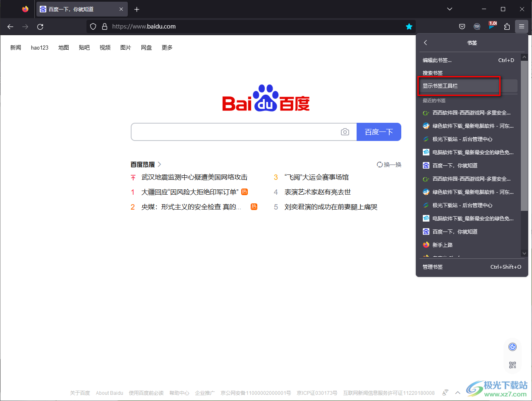Toggle the Firefox hamburger application menu

pos(522,26)
